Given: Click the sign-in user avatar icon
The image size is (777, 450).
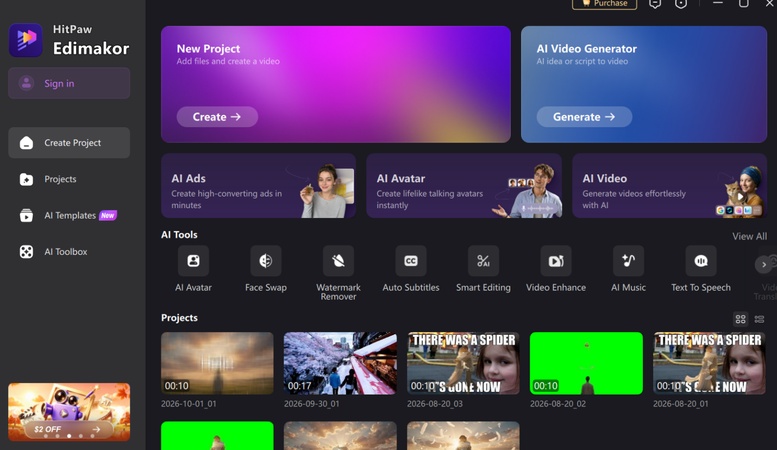Looking at the screenshot, I should (26, 83).
